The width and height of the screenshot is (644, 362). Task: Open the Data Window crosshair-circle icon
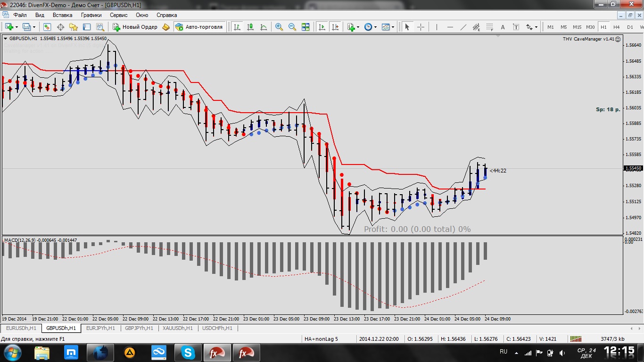(60, 27)
